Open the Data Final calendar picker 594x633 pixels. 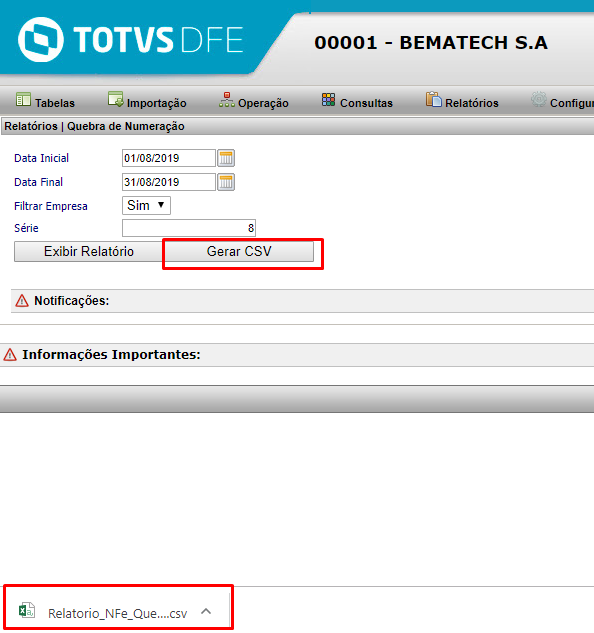click(226, 182)
